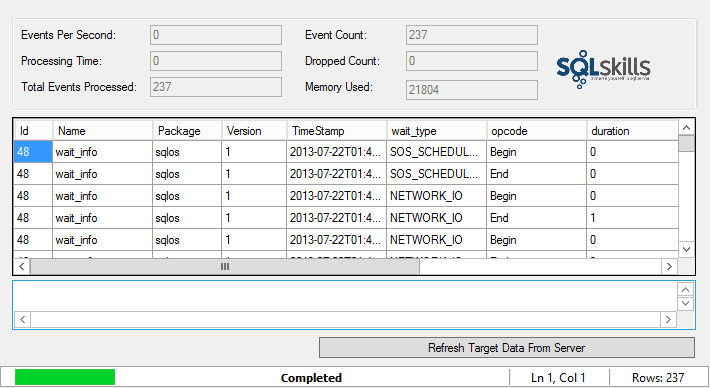
Task: Click the grid's vertical scroll down arrow
Action: (686, 249)
